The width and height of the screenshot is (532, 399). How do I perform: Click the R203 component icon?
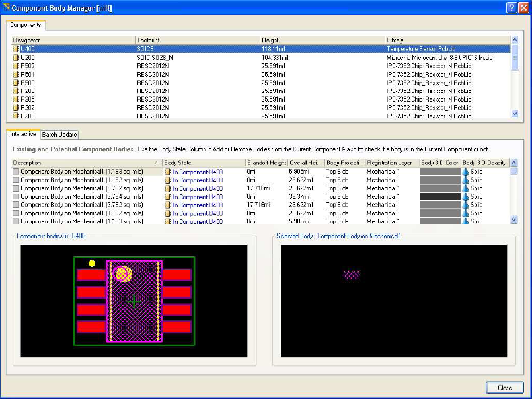(x=17, y=116)
